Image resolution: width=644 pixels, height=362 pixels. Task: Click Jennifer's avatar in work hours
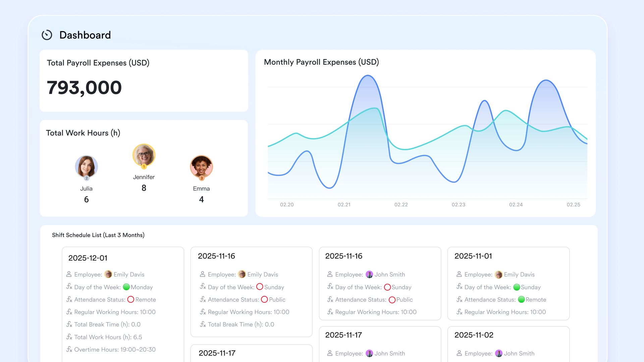click(x=144, y=155)
